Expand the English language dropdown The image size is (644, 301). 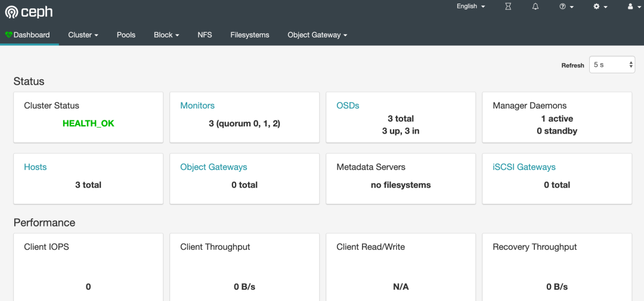[x=470, y=7]
